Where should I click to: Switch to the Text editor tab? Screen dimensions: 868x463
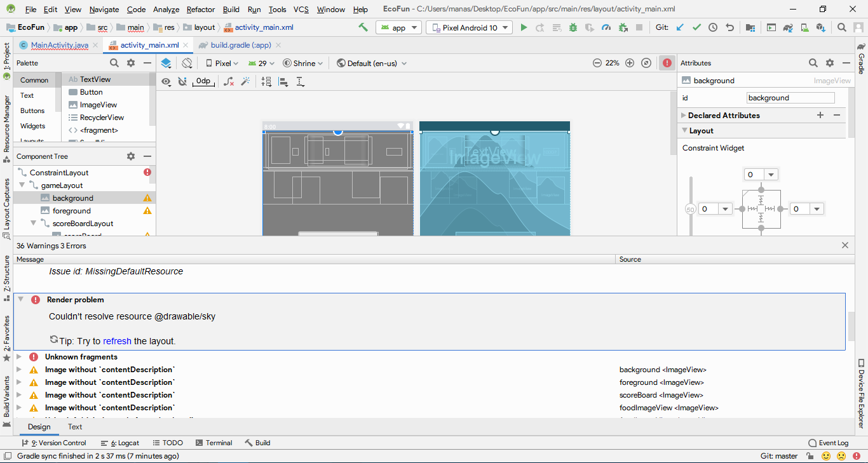[75, 427]
